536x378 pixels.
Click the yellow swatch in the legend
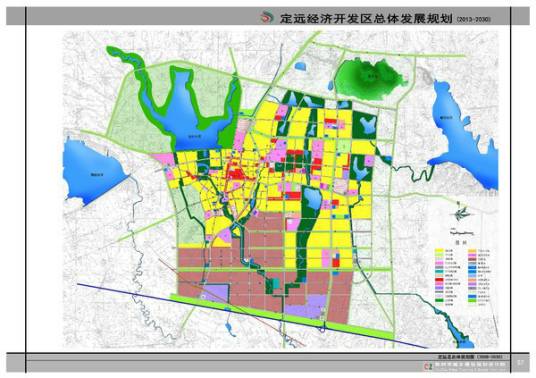click(439, 251)
